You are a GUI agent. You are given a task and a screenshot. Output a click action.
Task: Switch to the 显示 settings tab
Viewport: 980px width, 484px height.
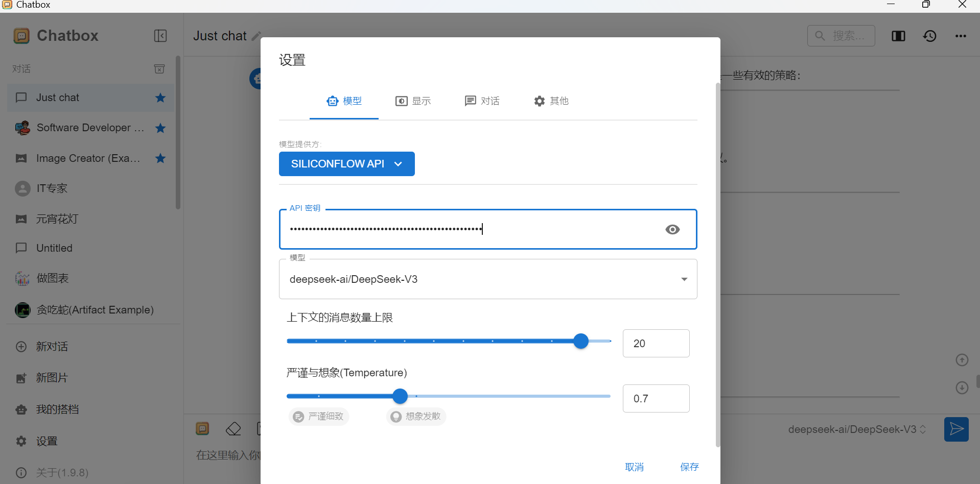click(413, 101)
